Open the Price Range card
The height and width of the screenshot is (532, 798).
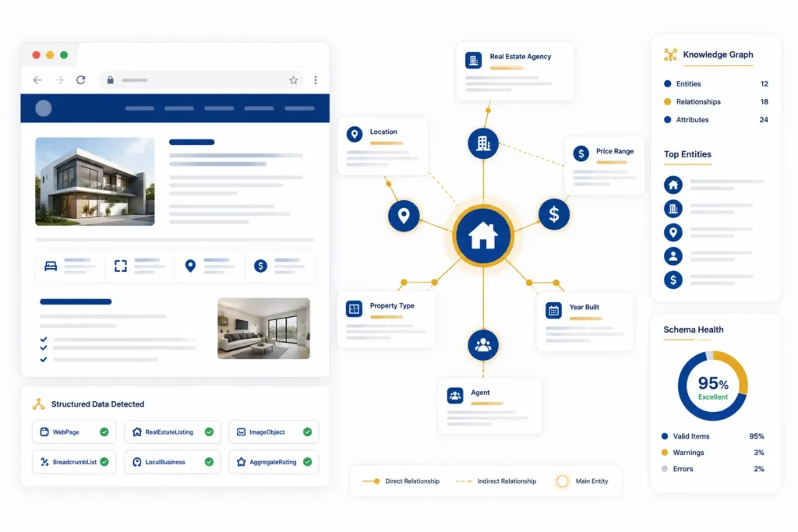(x=605, y=165)
